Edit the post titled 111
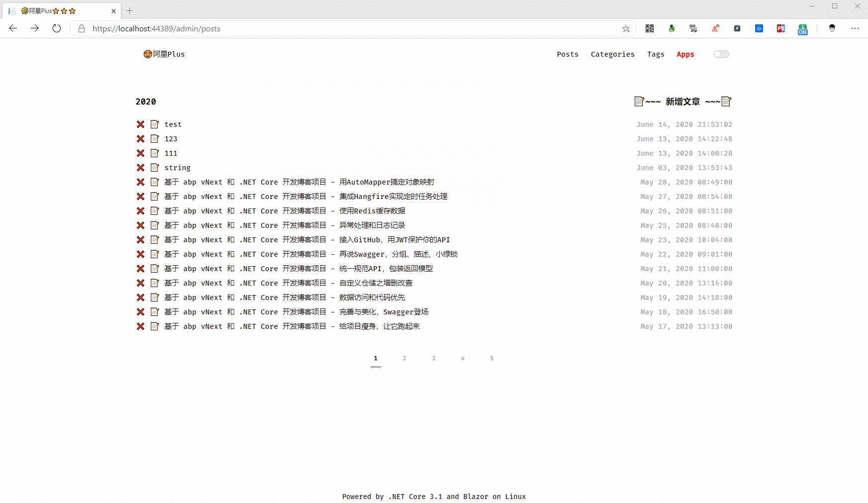This screenshot has height=503, width=868. (155, 153)
